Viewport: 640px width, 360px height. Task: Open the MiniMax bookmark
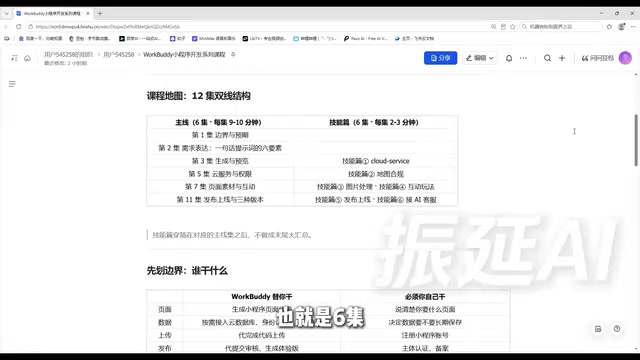tap(213, 38)
